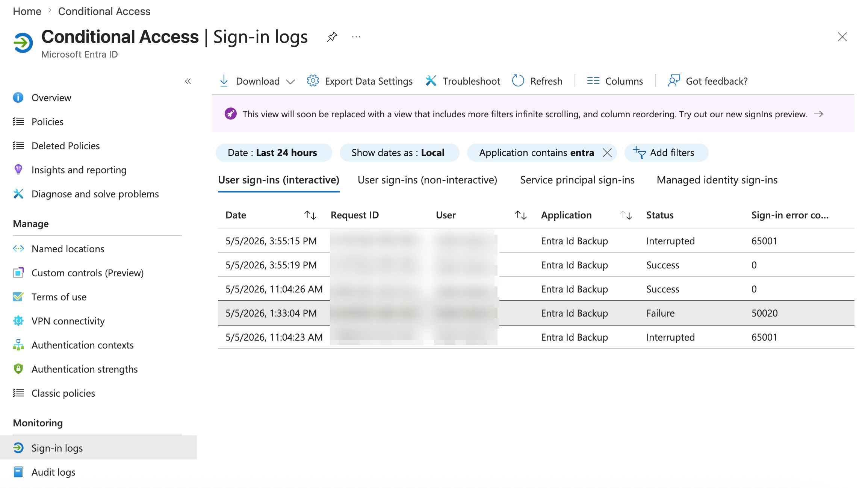Open the 3:55:19 PM Success sign-in

point(536,265)
